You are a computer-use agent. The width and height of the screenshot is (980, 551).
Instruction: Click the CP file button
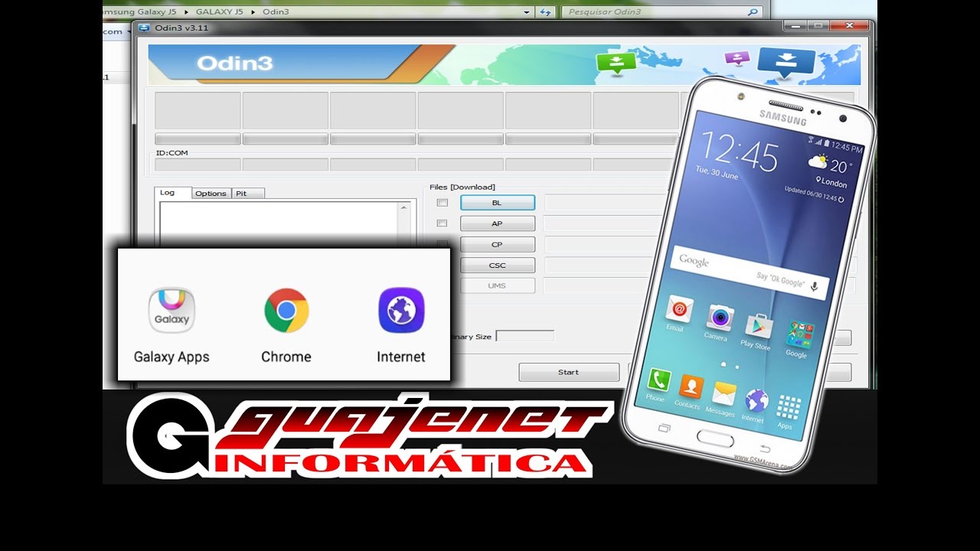pyautogui.click(x=498, y=245)
